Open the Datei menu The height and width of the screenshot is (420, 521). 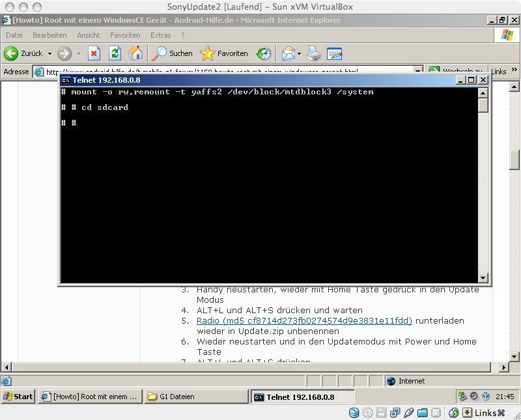(x=14, y=35)
